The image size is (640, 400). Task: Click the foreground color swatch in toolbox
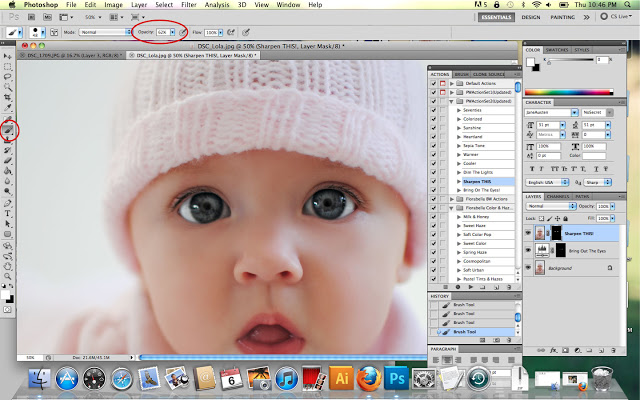coord(5,295)
